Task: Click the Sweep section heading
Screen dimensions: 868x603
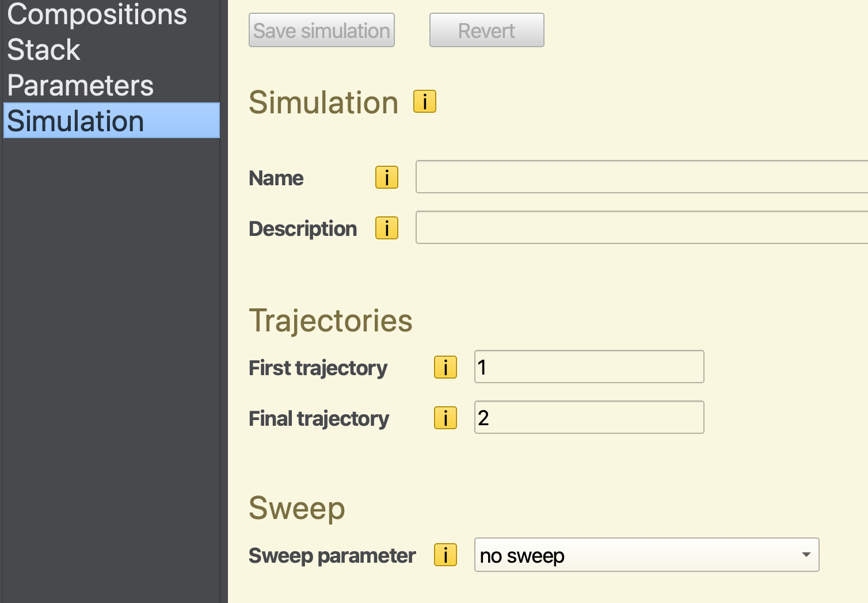Action: pos(296,508)
